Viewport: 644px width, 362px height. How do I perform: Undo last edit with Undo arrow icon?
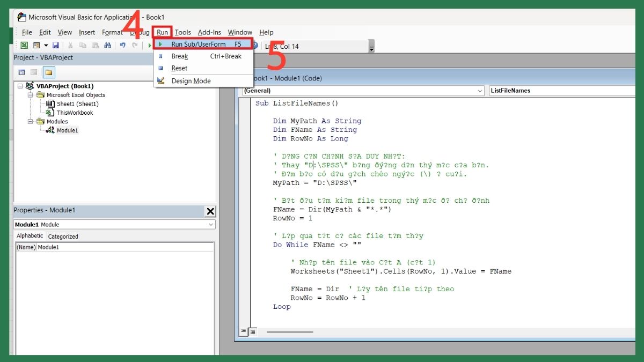coord(122,46)
